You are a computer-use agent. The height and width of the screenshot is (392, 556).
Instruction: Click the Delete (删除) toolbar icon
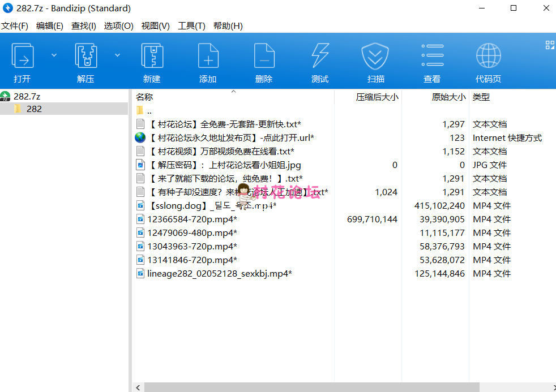(264, 55)
